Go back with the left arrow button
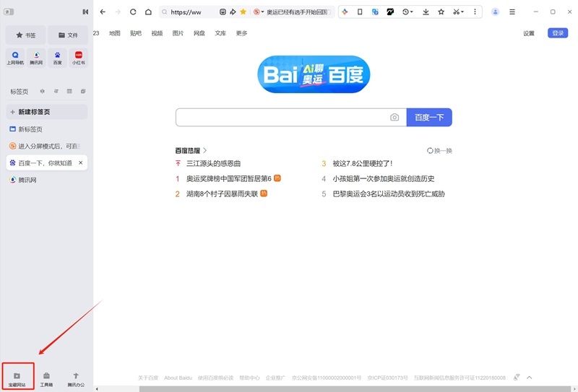Viewport: 578px width, 392px height. [x=103, y=12]
